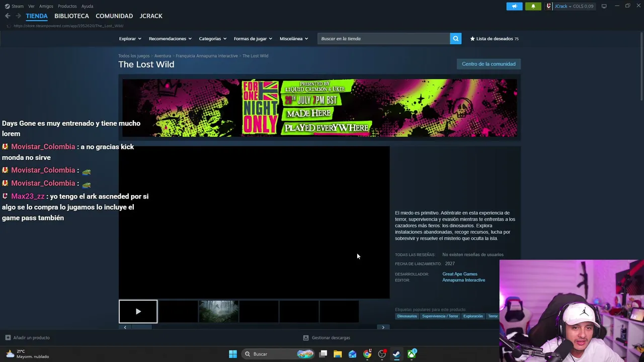This screenshot has width=644, height=362.
Task: Click the Steam forward navigation arrow
Action: coord(18,16)
